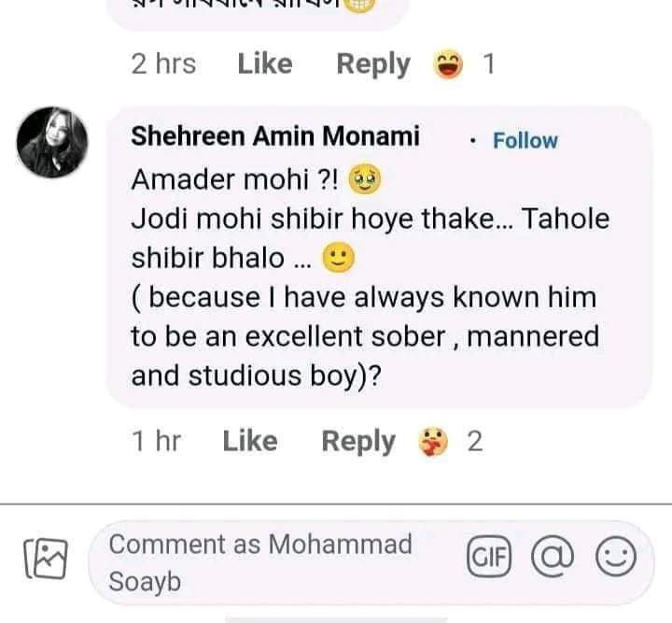Like the comment posted 2 hrs ago

coord(264,64)
